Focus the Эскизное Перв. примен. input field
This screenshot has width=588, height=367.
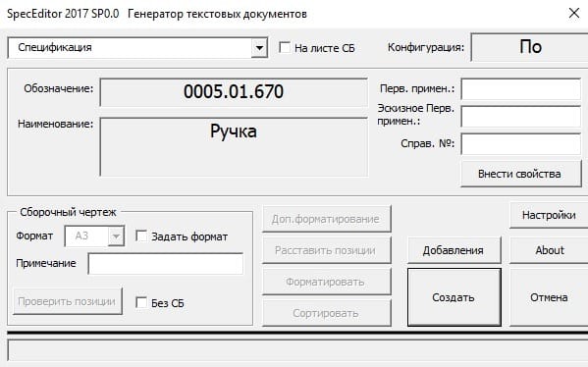pyautogui.click(x=521, y=116)
